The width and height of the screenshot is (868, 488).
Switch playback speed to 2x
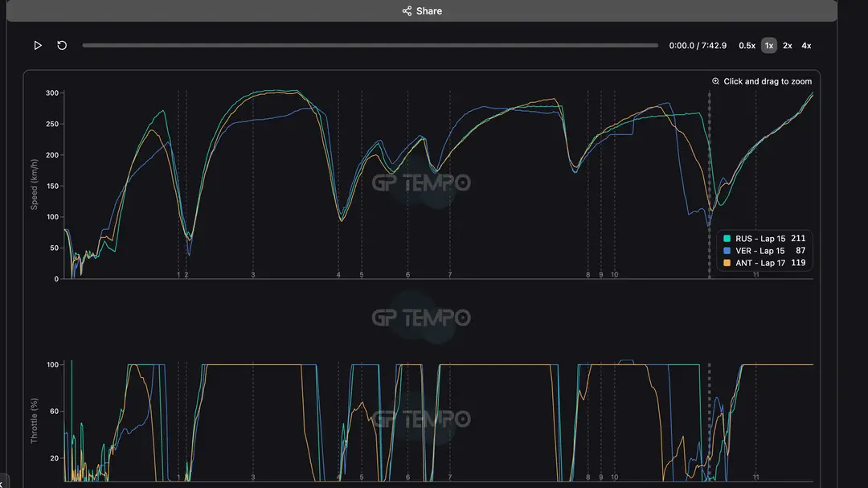(x=787, y=45)
